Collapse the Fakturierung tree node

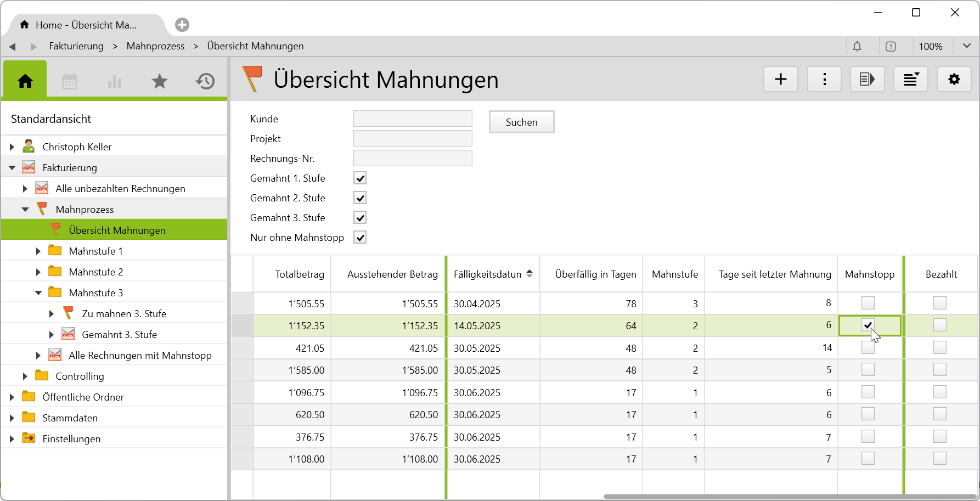(x=12, y=168)
